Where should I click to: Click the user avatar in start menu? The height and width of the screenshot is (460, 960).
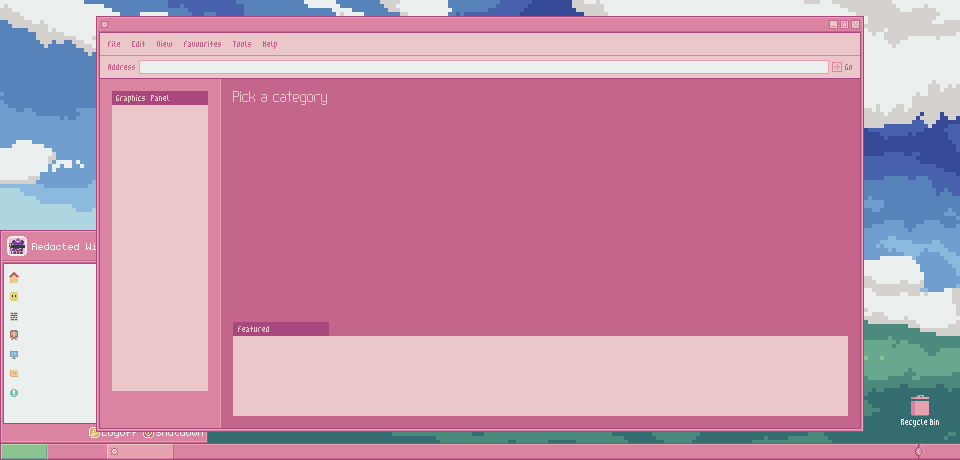coord(17,246)
